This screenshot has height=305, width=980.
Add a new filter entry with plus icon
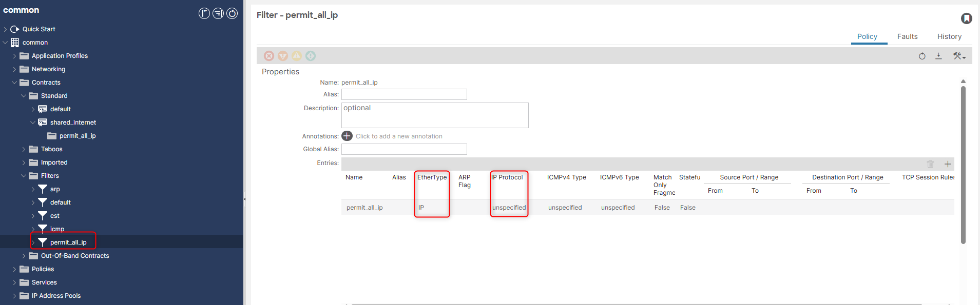[x=948, y=164]
